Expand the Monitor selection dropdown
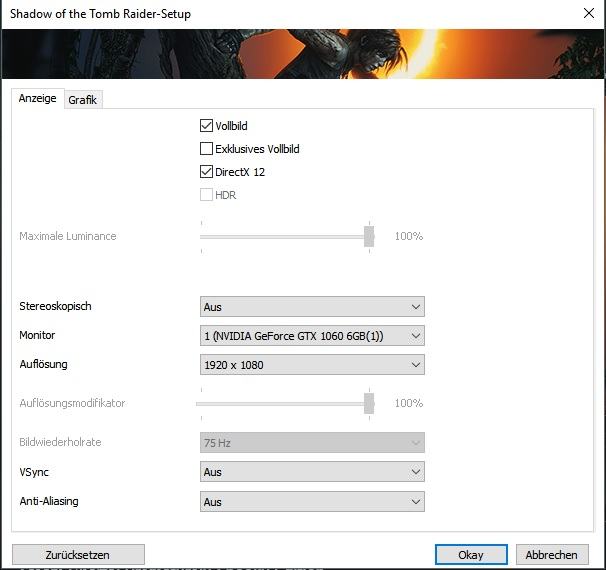 (x=312, y=335)
